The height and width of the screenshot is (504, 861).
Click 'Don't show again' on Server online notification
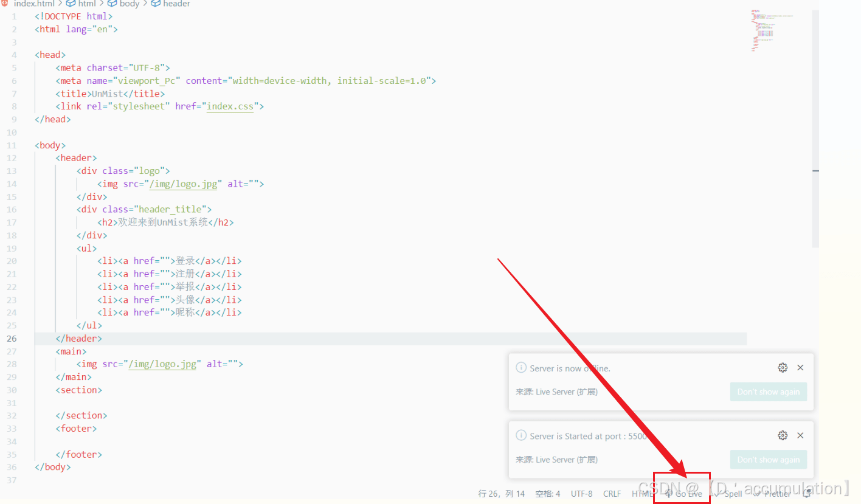click(768, 392)
